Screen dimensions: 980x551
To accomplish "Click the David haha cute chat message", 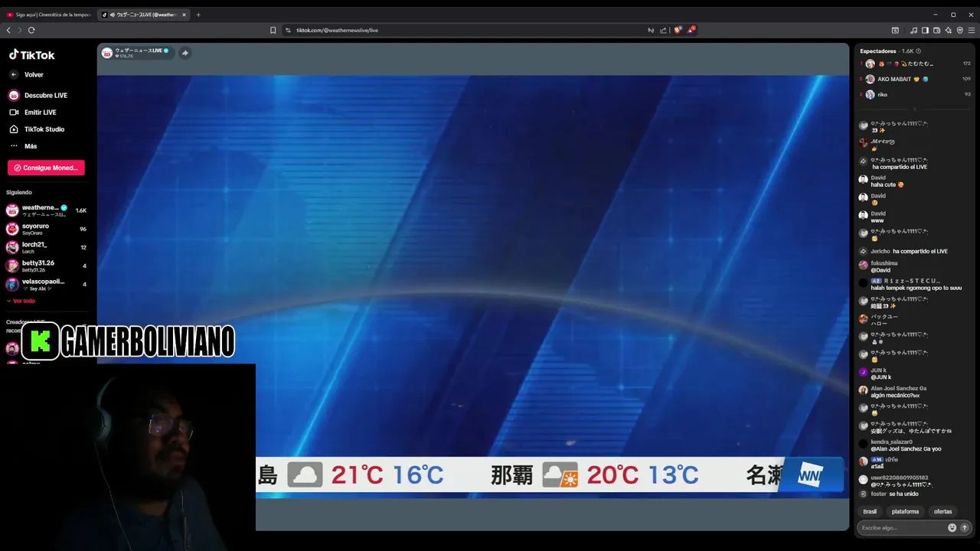I will pos(887,184).
